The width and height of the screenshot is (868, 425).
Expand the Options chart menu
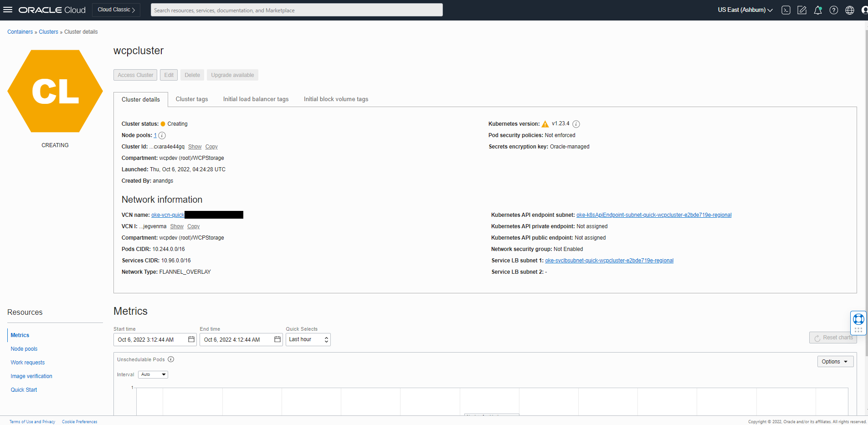coord(835,362)
